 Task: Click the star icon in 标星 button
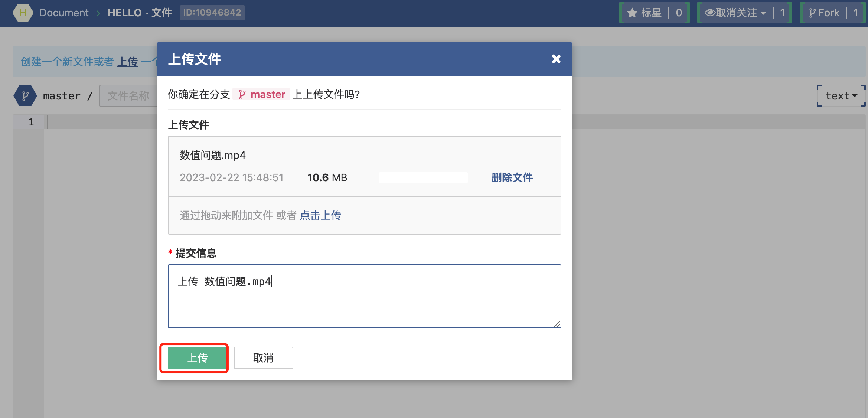click(x=632, y=13)
